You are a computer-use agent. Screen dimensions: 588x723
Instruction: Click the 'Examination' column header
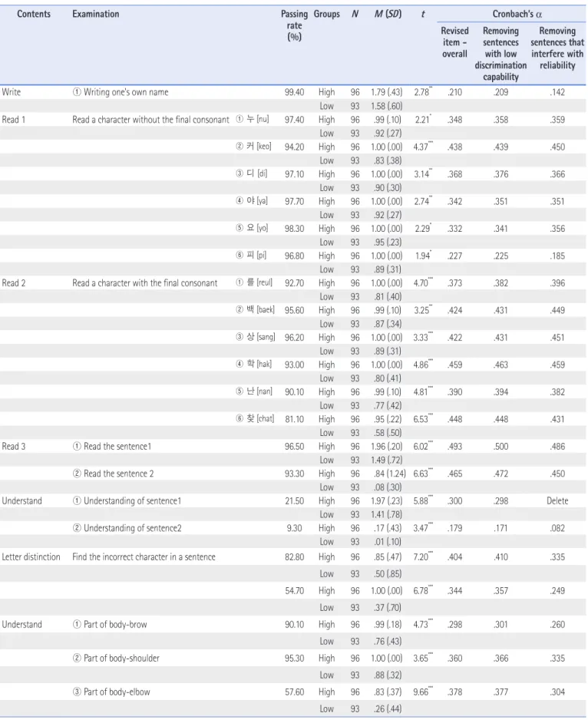[x=95, y=14]
